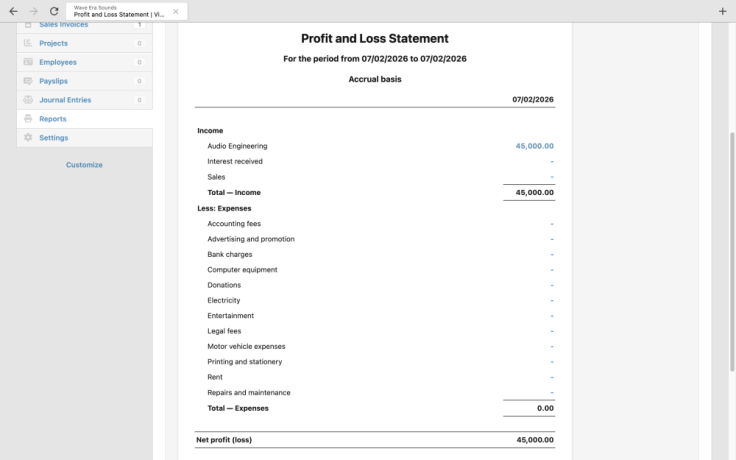Reload the page with the refresh icon
Image resolution: width=736 pixels, height=460 pixels.
click(54, 11)
